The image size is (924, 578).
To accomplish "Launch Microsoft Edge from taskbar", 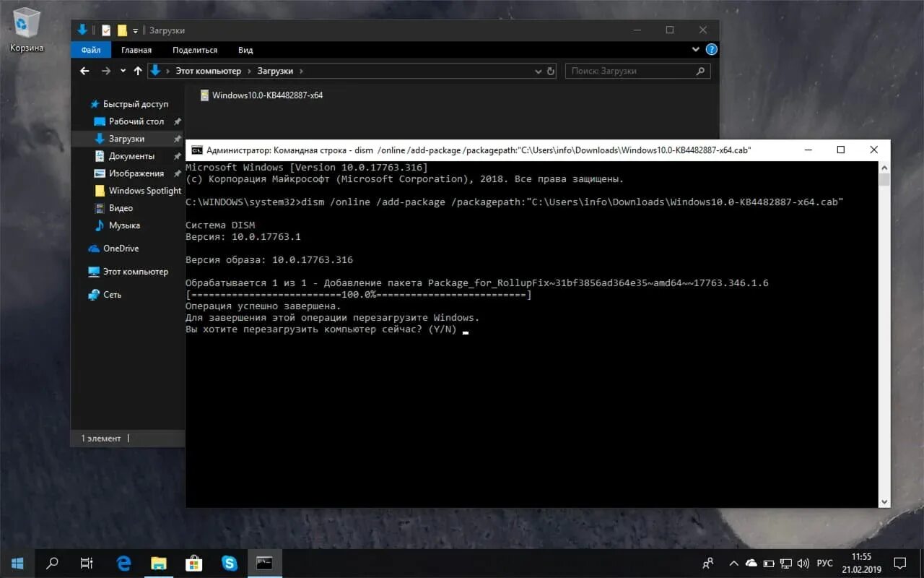I will pos(123,564).
